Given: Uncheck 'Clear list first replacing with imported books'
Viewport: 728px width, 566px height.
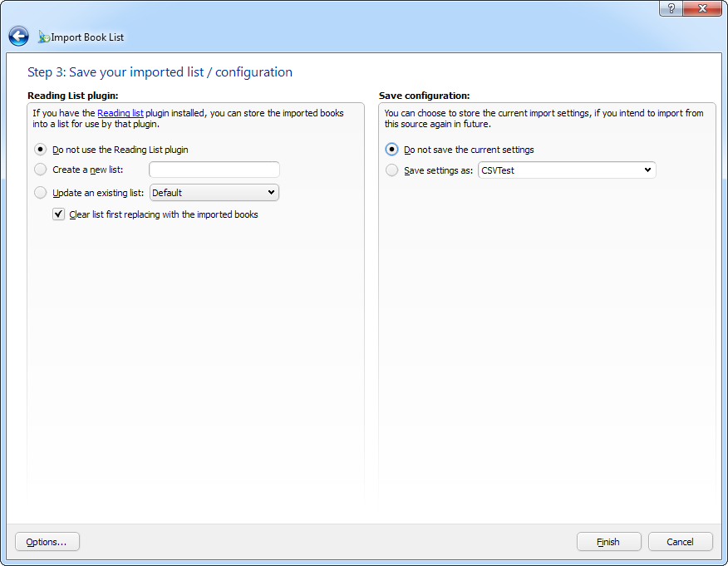Looking at the screenshot, I should [x=59, y=214].
